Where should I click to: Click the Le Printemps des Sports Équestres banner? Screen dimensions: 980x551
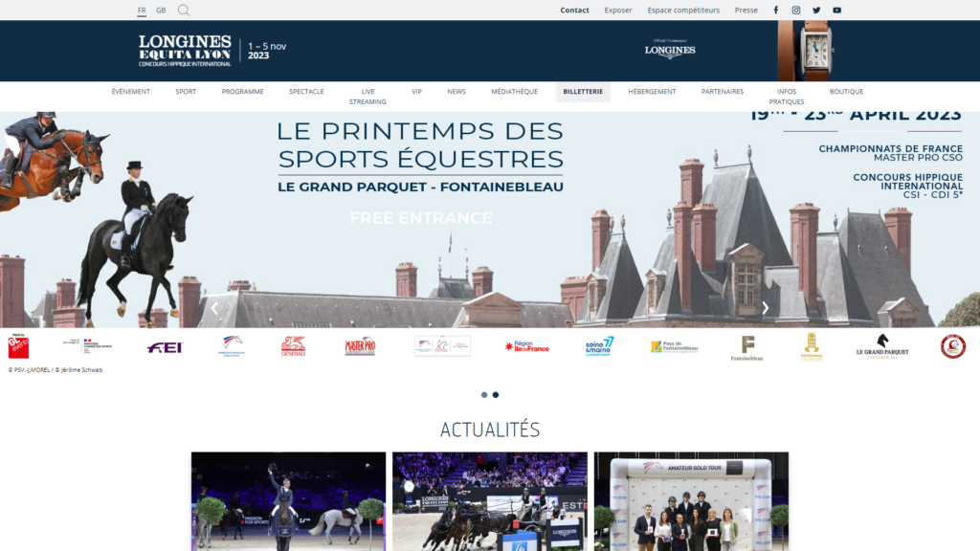[490, 220]
